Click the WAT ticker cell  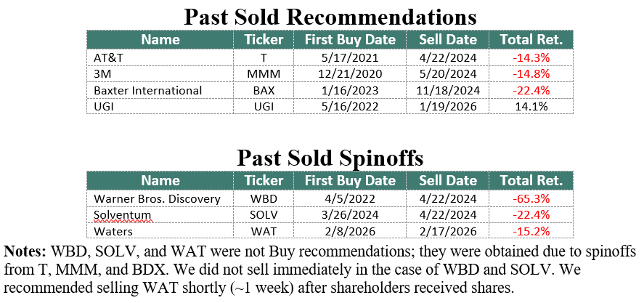(x=264, y=232)
